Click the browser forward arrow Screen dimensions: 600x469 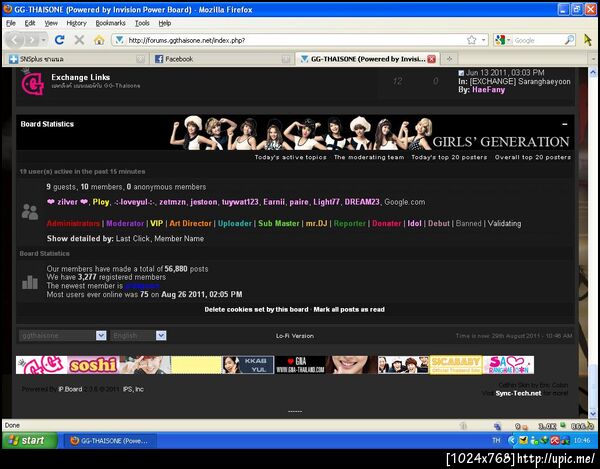point(32,40)
